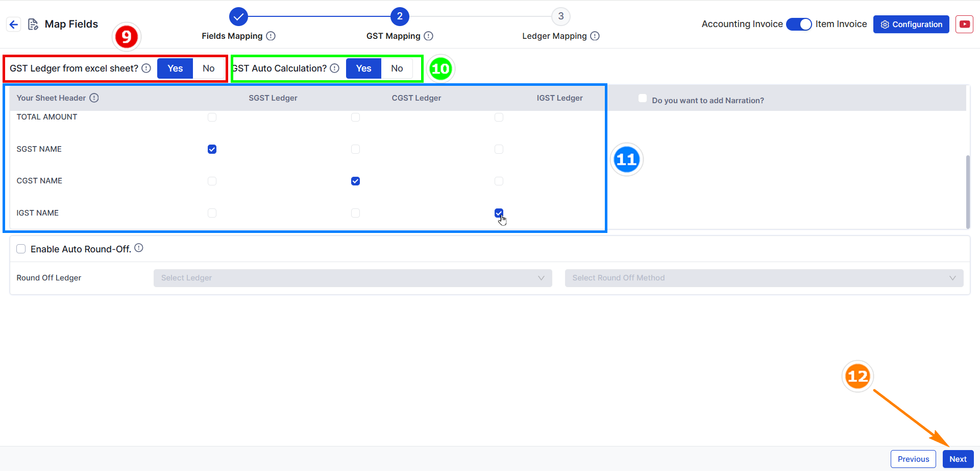The image size is (980, 471).
Task: Click the back arrow icon
Action: coord(14,24)
